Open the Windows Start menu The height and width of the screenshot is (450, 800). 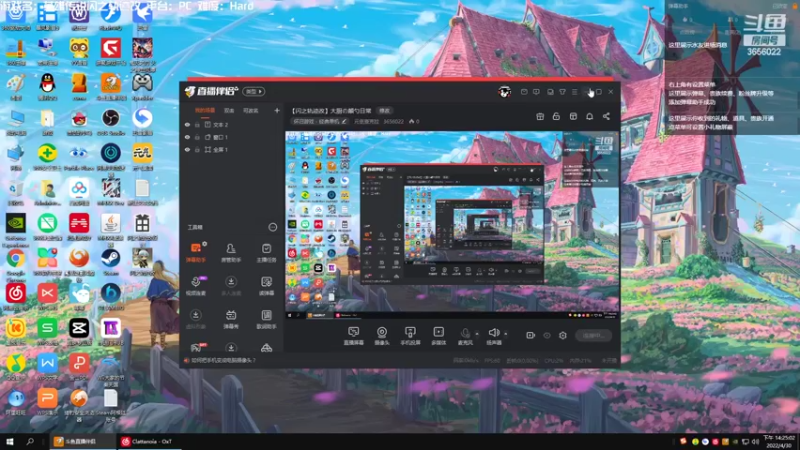point(10,441)
